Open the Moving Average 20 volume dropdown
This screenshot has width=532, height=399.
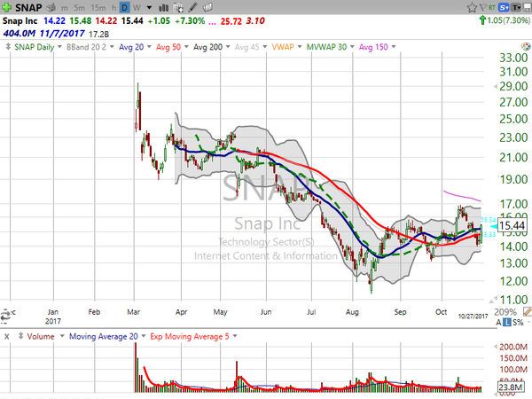(x=144, y=336)
